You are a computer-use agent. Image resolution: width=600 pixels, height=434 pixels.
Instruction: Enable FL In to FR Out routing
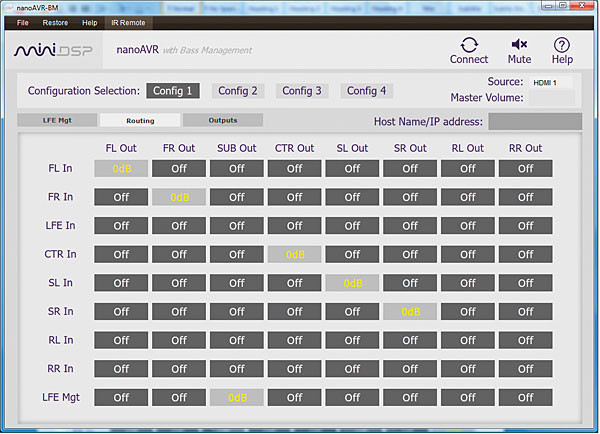click(x=179, y=168)
